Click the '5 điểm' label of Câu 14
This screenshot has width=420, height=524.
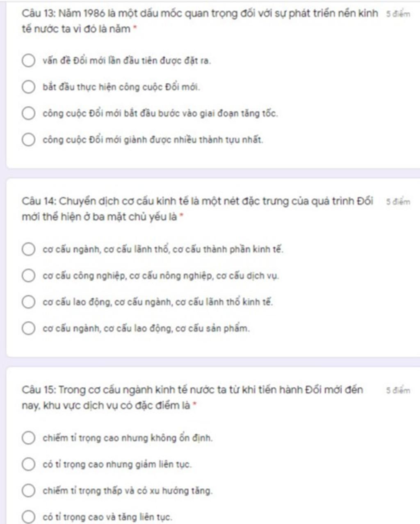coord(398,202)
